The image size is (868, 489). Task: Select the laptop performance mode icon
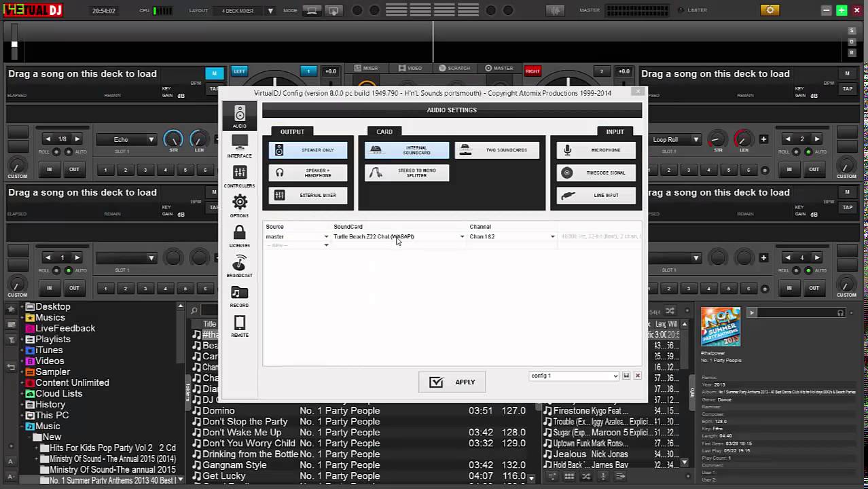coord(312,11)
